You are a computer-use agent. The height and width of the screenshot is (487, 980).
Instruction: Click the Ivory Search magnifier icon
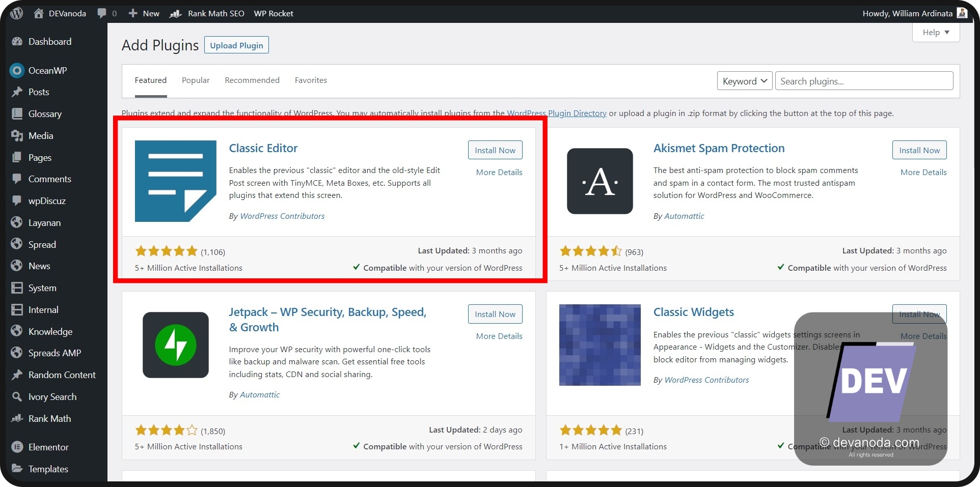click(x=17, y=396)
